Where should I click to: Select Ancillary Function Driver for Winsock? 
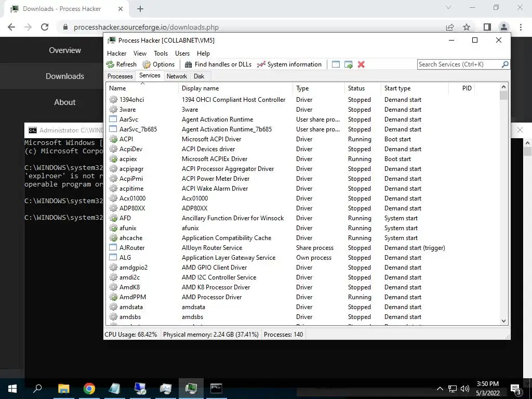coord(233,218)
